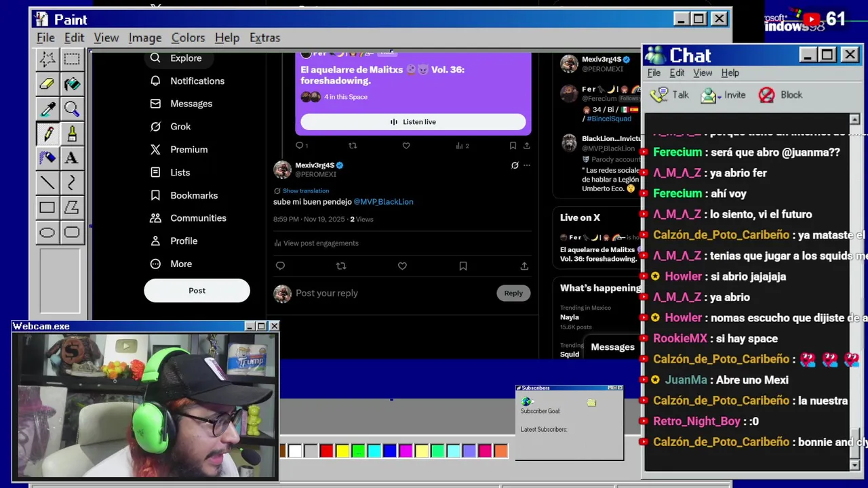Open the File menu in Paint

pos(45,38)
